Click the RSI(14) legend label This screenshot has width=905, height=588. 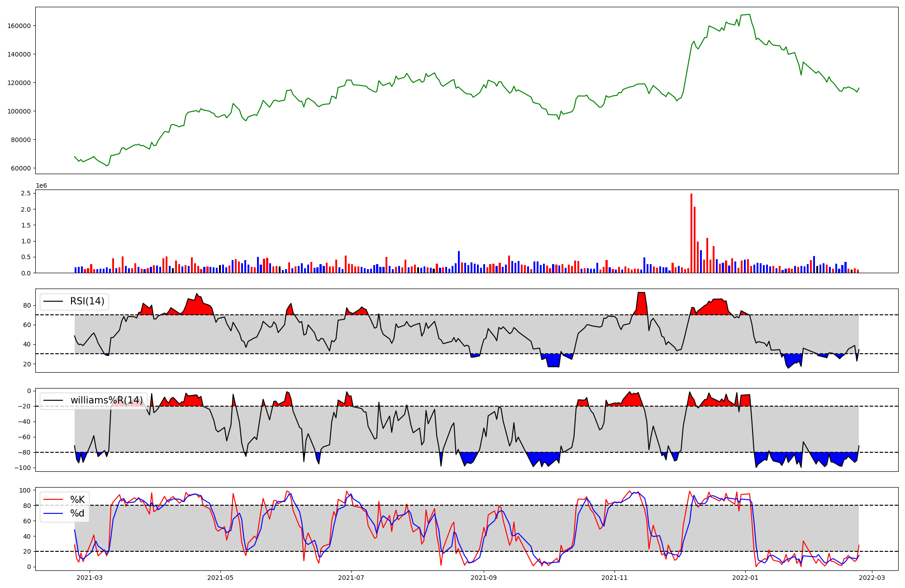tap(87, 301)
